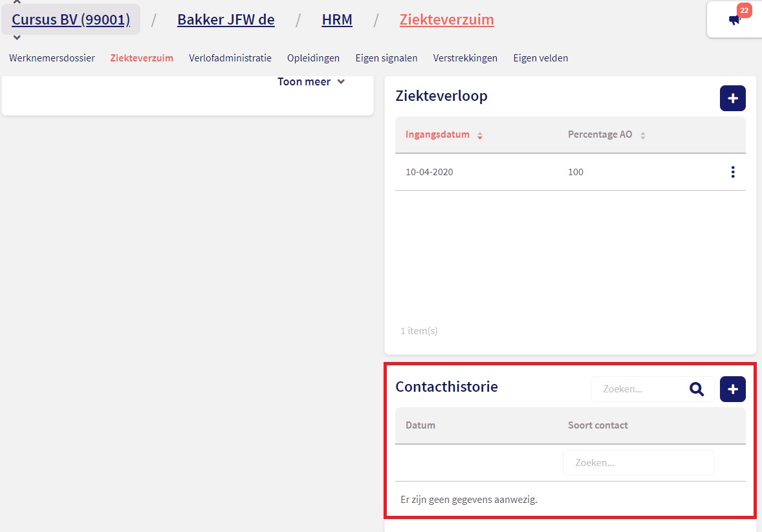
Task: Add a new Contacthistorie record
Action: [732, 389]
